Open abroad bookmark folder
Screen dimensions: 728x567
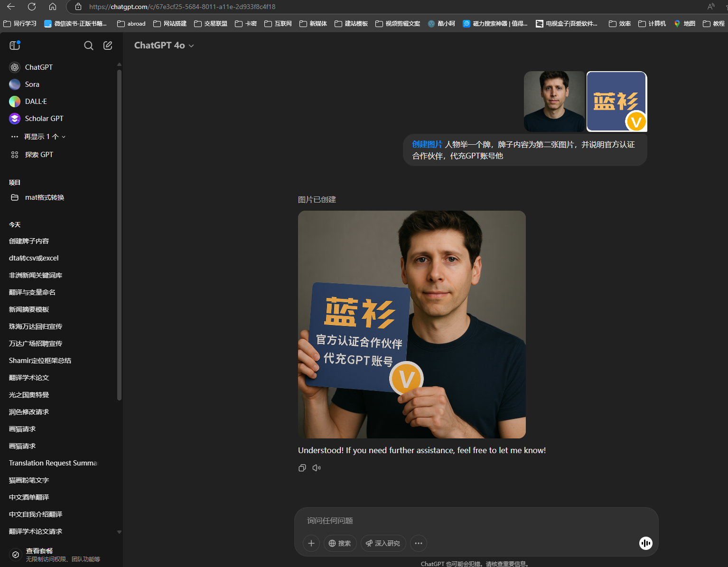[x=131, y=24]
